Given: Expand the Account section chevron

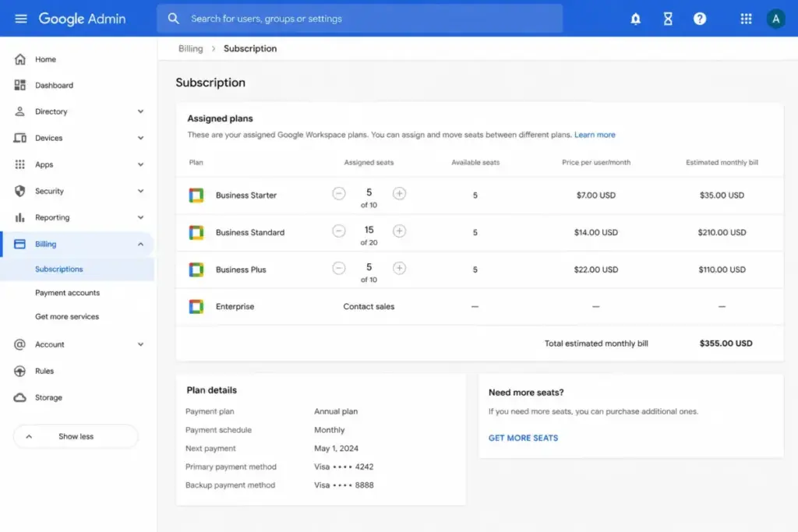Looking at the screenshot, I should coord(140,344).
